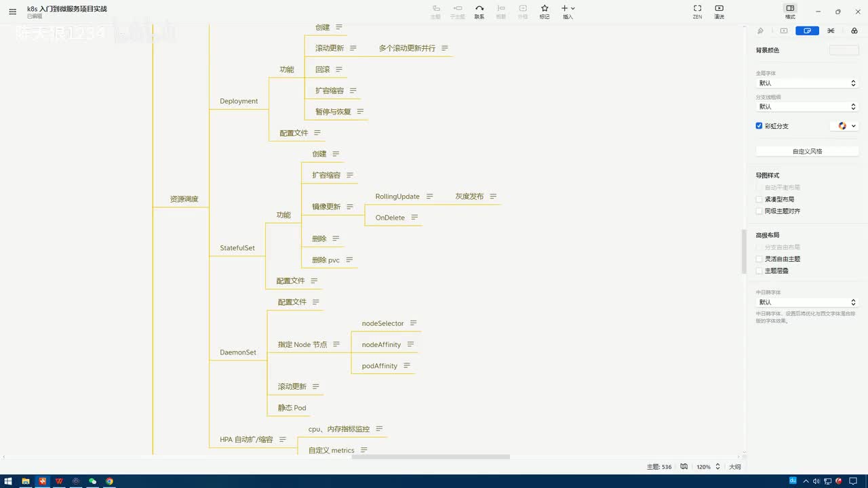Click the note icon beside 自定义 metrics
This screenshot has width=868, height=488.
pos(363,450)
